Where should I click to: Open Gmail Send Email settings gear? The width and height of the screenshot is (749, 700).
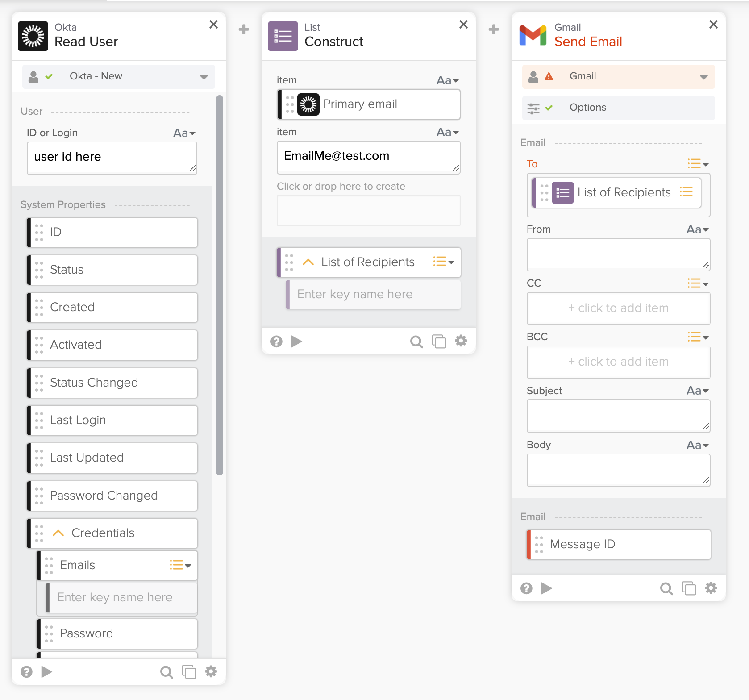(x=711, y=588)
